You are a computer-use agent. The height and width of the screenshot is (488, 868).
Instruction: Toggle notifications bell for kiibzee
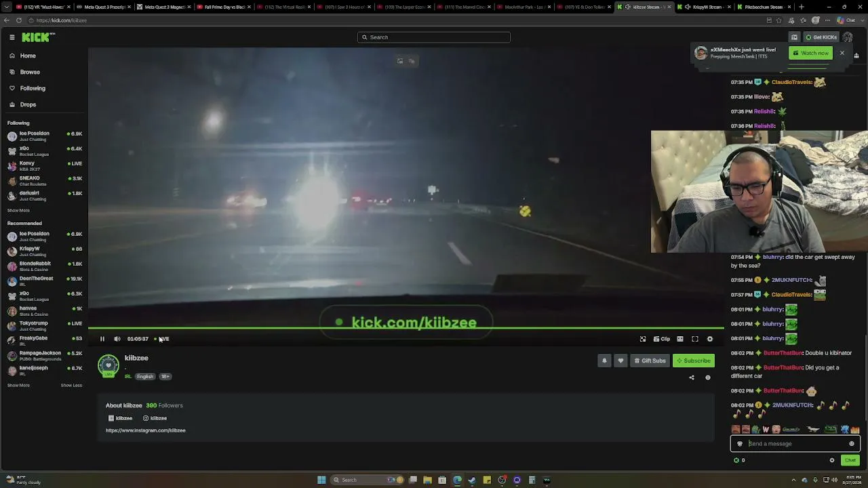(x=604, y=361)
